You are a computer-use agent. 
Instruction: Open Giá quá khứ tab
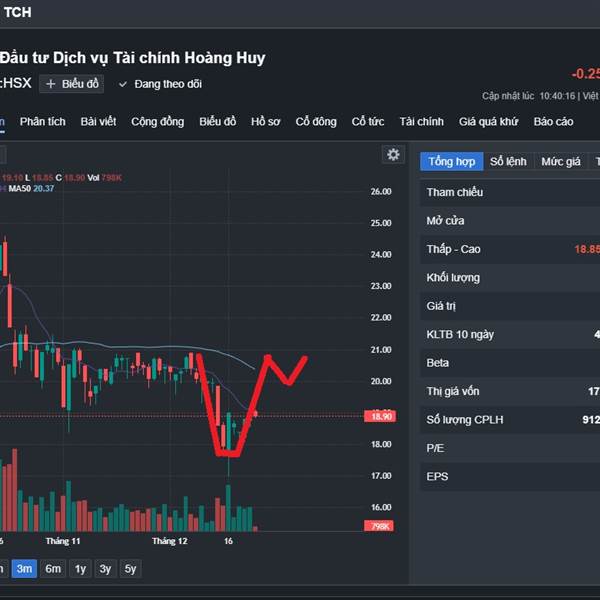tap(488, 122)
